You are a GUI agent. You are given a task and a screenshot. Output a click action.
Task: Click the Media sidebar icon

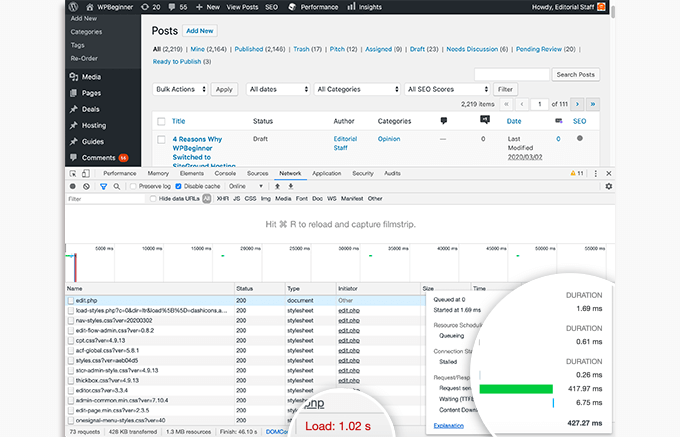(74, 76)
